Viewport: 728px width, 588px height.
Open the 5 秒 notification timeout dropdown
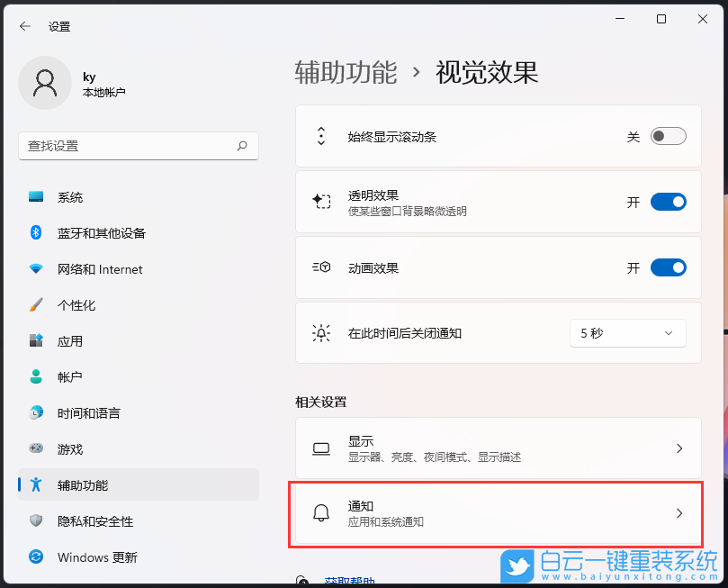[627, 333]
